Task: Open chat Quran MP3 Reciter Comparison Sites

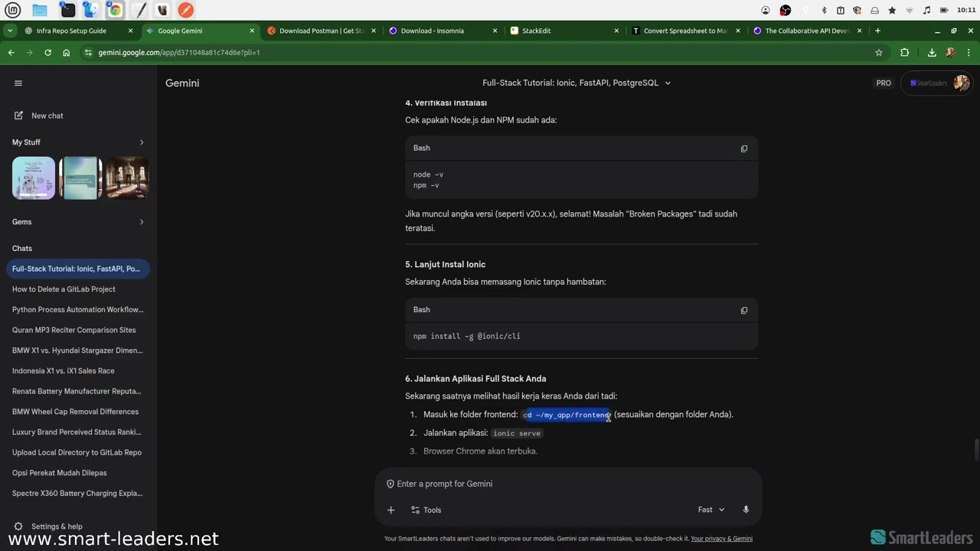Action: point(77,330)
